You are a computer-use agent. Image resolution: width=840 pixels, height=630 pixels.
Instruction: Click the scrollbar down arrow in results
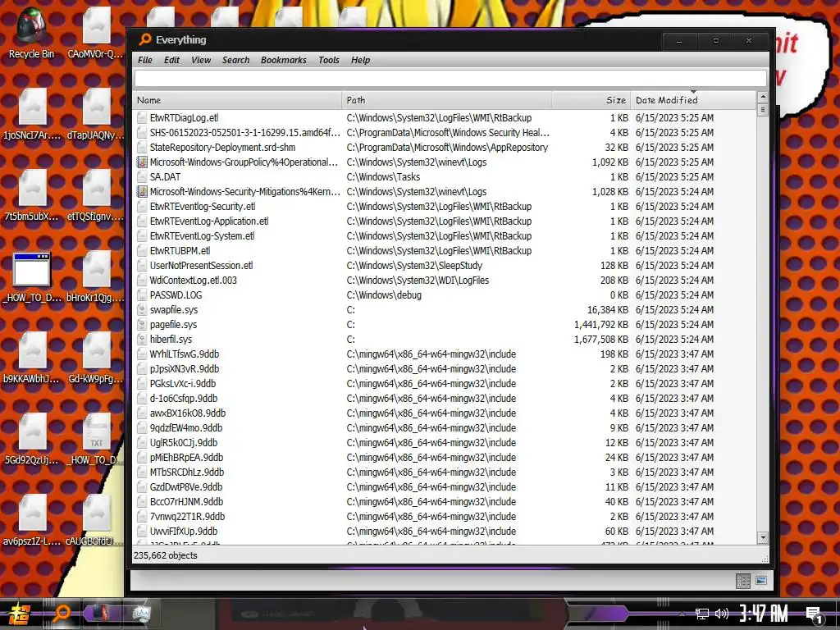click(763, 538)
